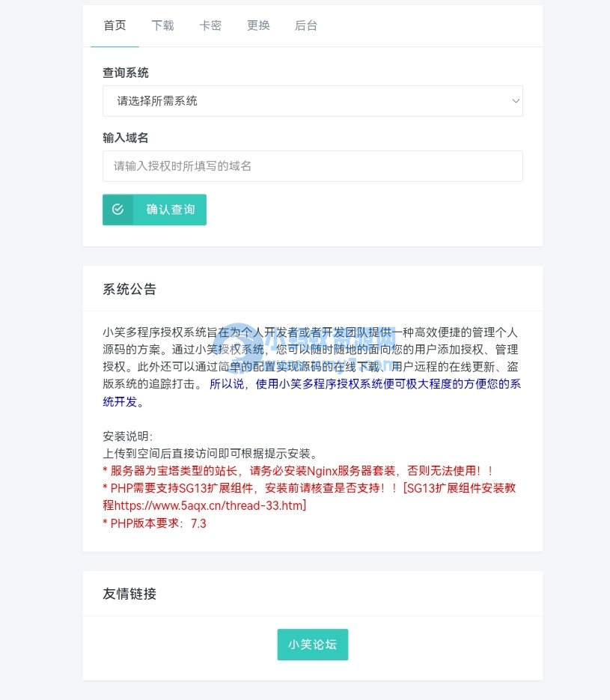Open the 下载 tab
Image resolution: width=610 pixels, height=700 pixels.
(162, 25)
